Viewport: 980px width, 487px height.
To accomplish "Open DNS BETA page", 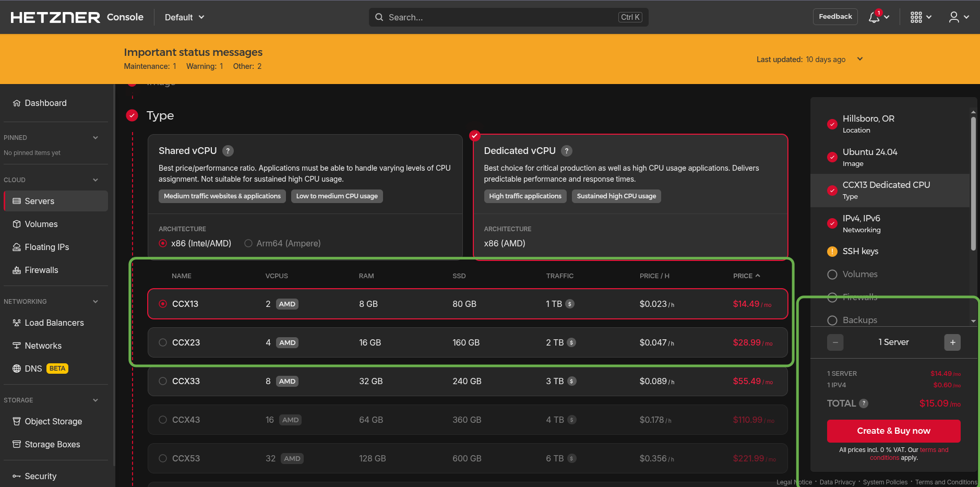I will (x=55, y=369).
